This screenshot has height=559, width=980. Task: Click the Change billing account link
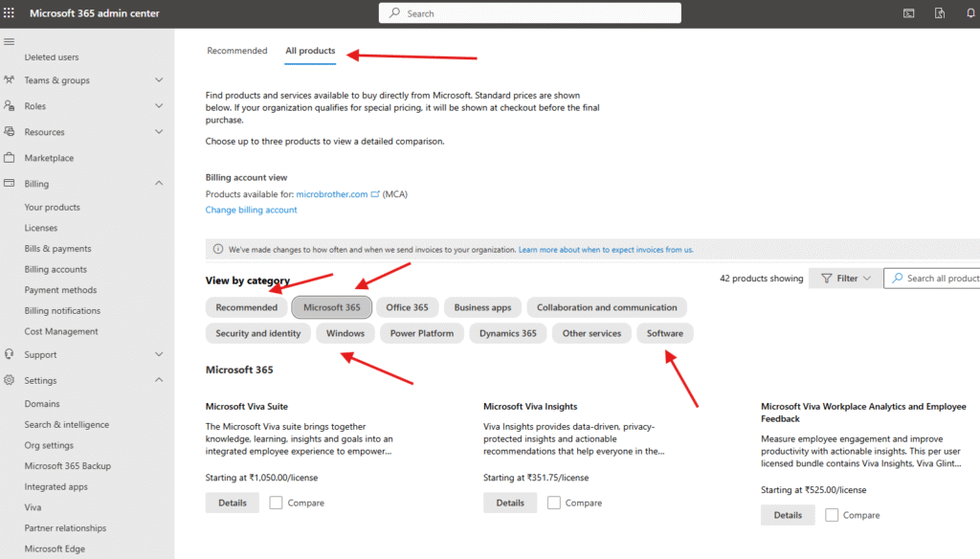tap(251, 210)
